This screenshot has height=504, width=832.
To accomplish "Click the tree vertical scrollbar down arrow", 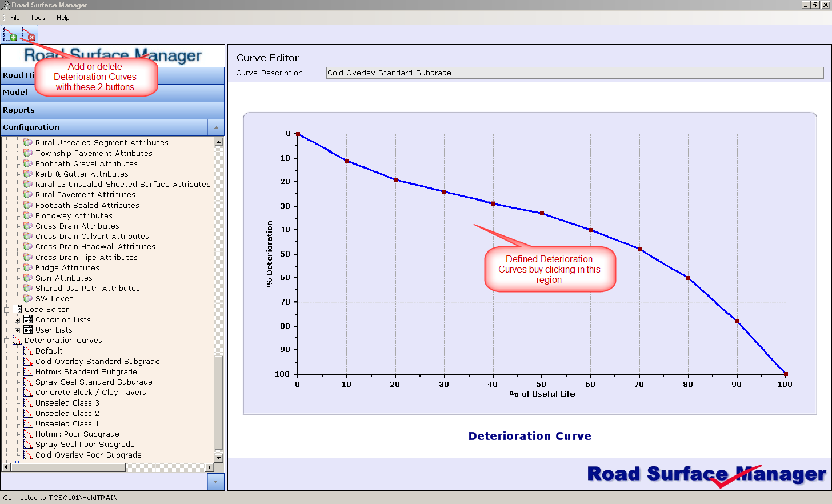I will click(219, 458).
